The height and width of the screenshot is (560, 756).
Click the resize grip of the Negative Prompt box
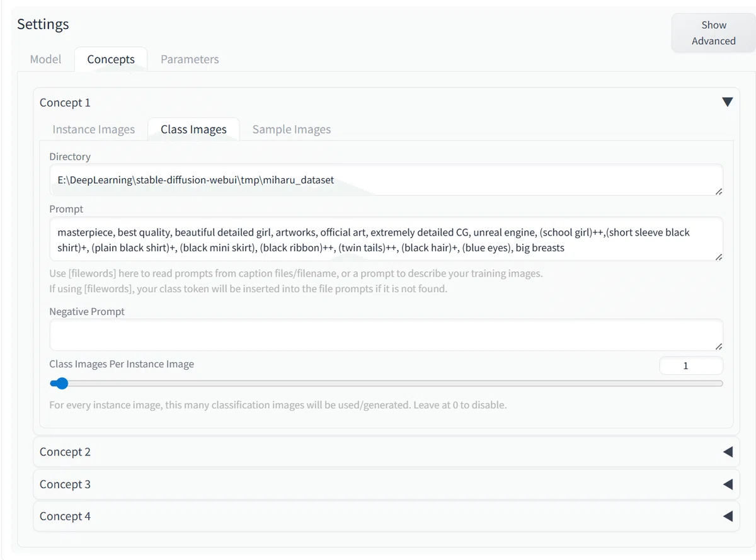(x=719, y=346)
